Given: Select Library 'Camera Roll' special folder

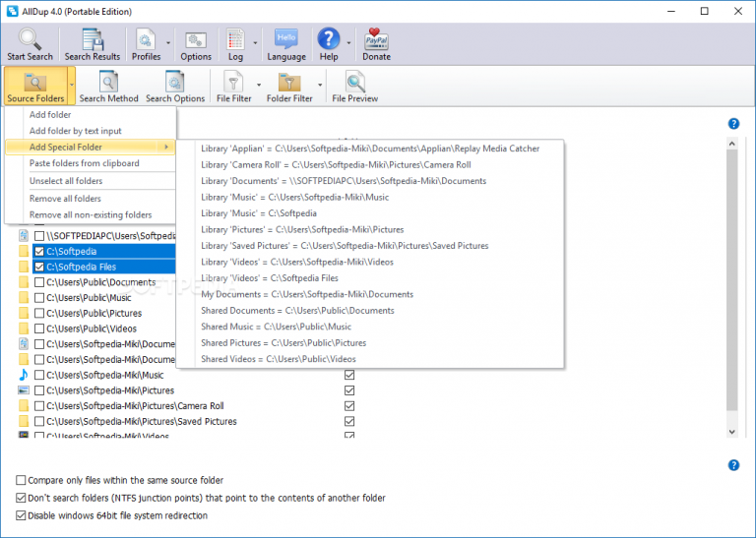Looking at the screenshot, I should point(370,164).
